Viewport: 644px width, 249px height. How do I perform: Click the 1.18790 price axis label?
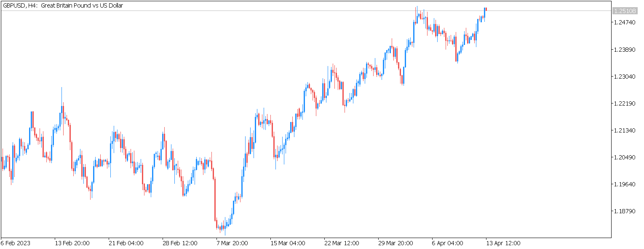click(625, 211)
